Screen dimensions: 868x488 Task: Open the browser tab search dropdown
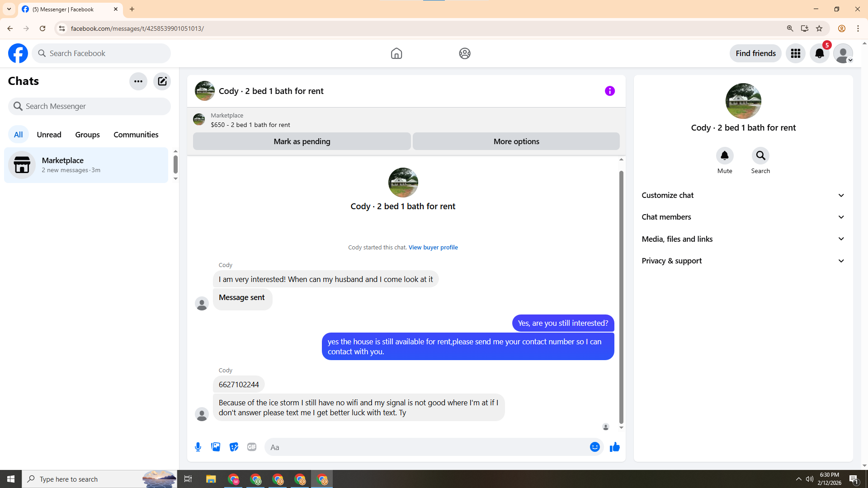9,9
